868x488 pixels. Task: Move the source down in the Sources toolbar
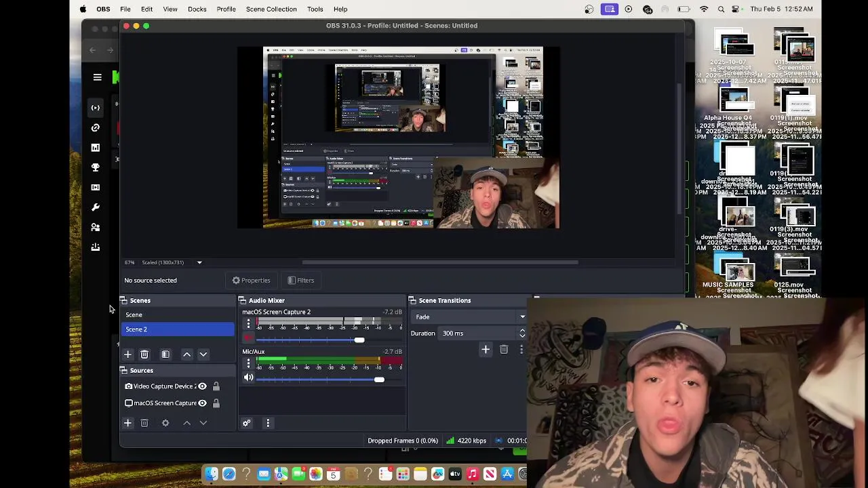(x=203, y=422)
